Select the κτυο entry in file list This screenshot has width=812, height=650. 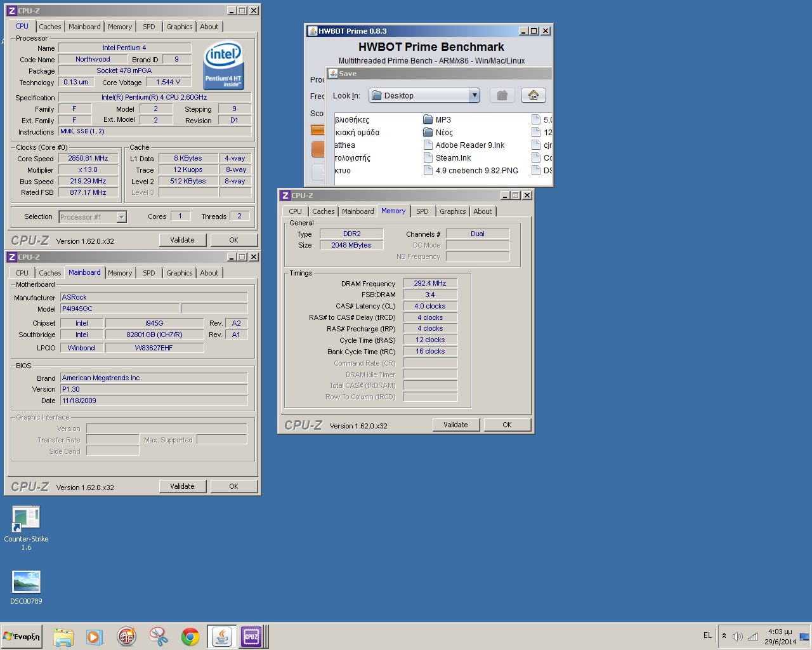[x=343, y=170]
